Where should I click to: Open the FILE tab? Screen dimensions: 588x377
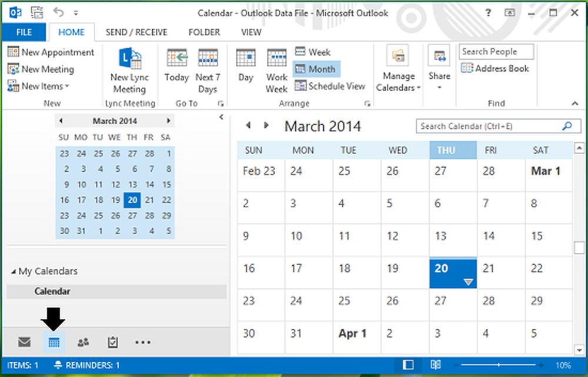[24, 32]
